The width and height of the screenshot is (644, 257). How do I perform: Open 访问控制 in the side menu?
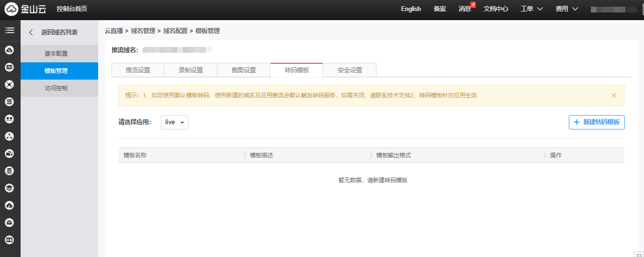[x=56, y=88]
